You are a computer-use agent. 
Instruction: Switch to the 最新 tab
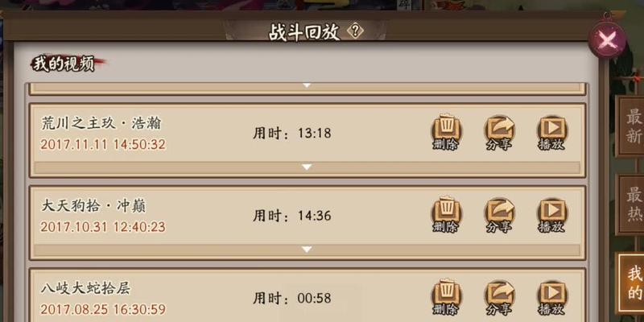pyautogui.click(x=634, y=126)
